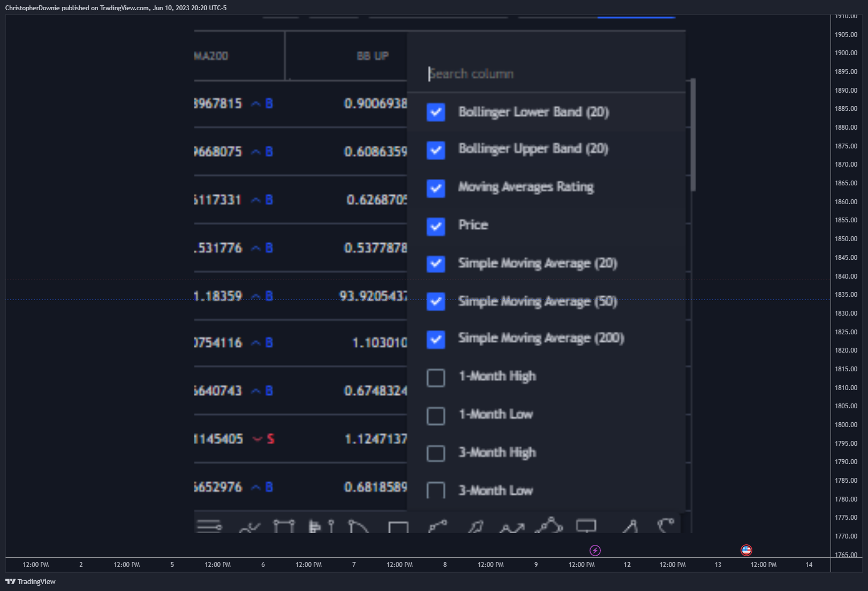Click date 14 on the time axis
Screen dimensions: 868x591
(x=809, y=565)
